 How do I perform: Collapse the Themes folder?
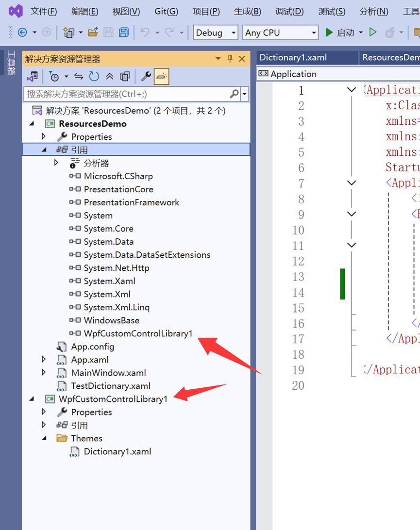pos(44,438)
